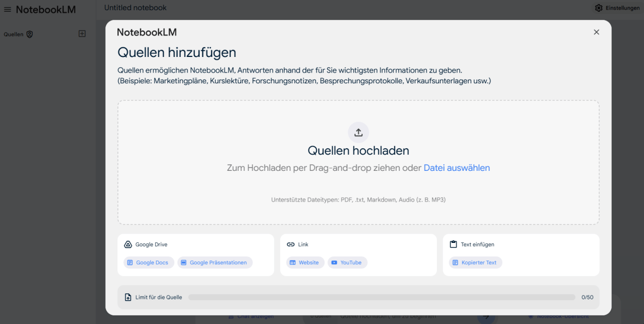Image resolution: width=644 pixels, height=324 pixels.
Task: Click the add source plus icon beside Quellen
Action: click(82, 33)
